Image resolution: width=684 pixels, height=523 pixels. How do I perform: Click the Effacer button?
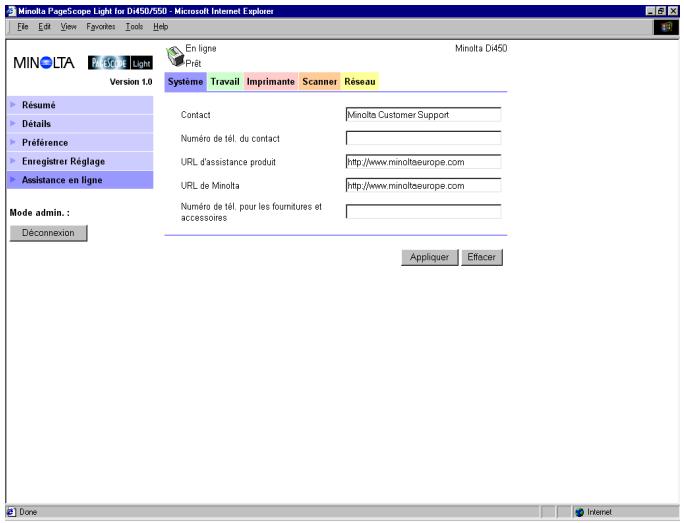482,257
